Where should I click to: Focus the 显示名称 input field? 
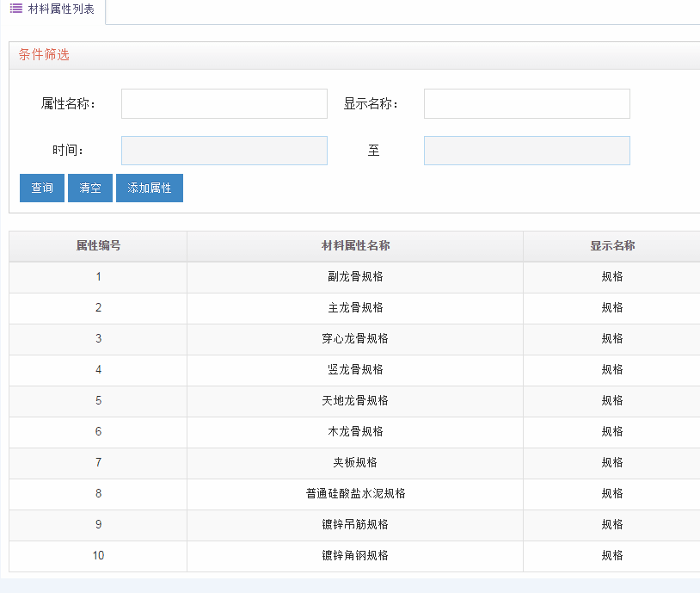coord(527,103)
